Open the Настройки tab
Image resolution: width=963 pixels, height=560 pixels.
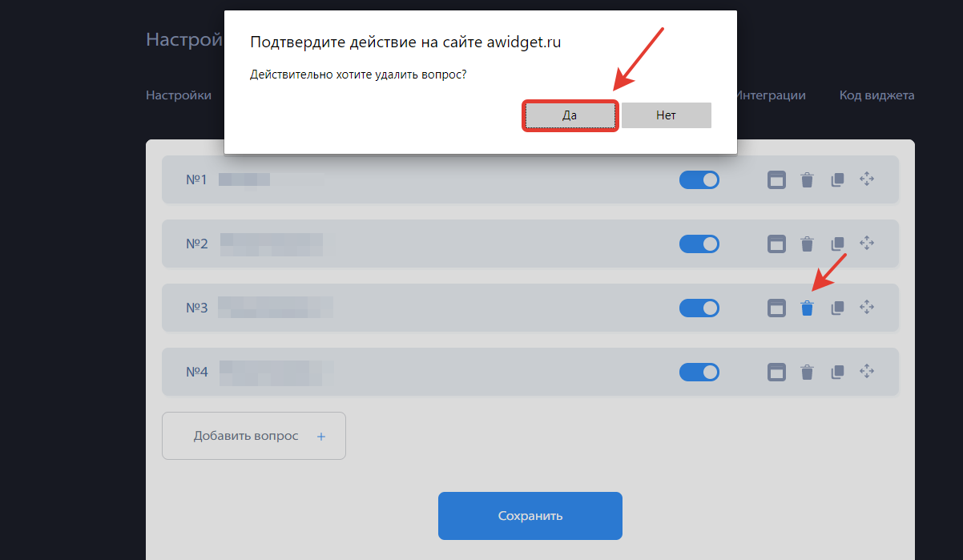(179, 95)
